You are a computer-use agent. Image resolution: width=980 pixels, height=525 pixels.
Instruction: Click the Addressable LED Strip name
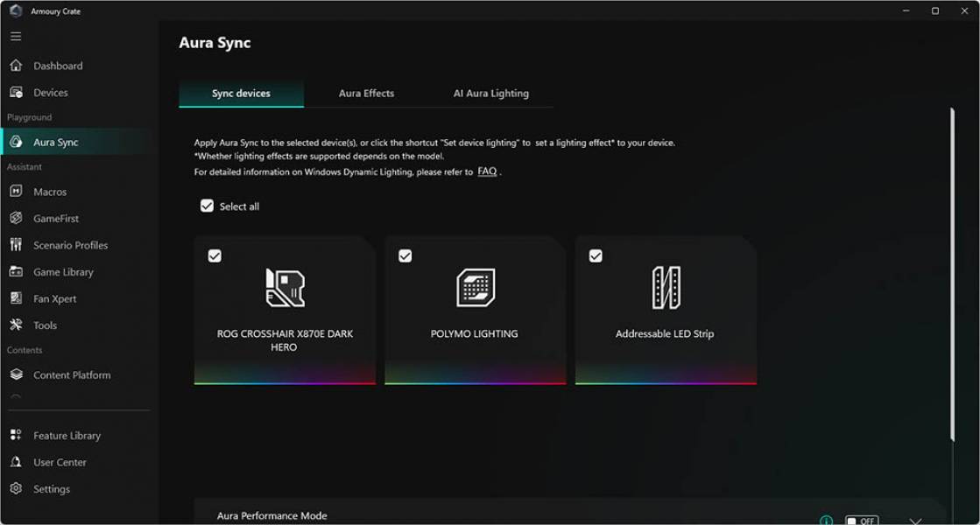pyautogui.click(x=665, y=334)
